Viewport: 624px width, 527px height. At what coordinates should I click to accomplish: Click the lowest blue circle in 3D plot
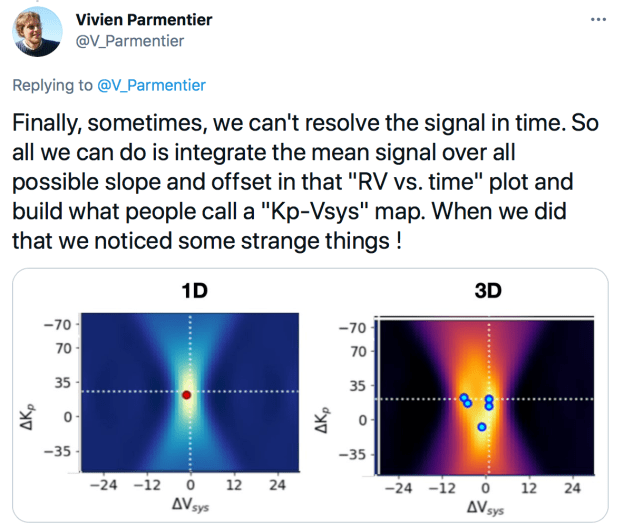click(482, 427)
